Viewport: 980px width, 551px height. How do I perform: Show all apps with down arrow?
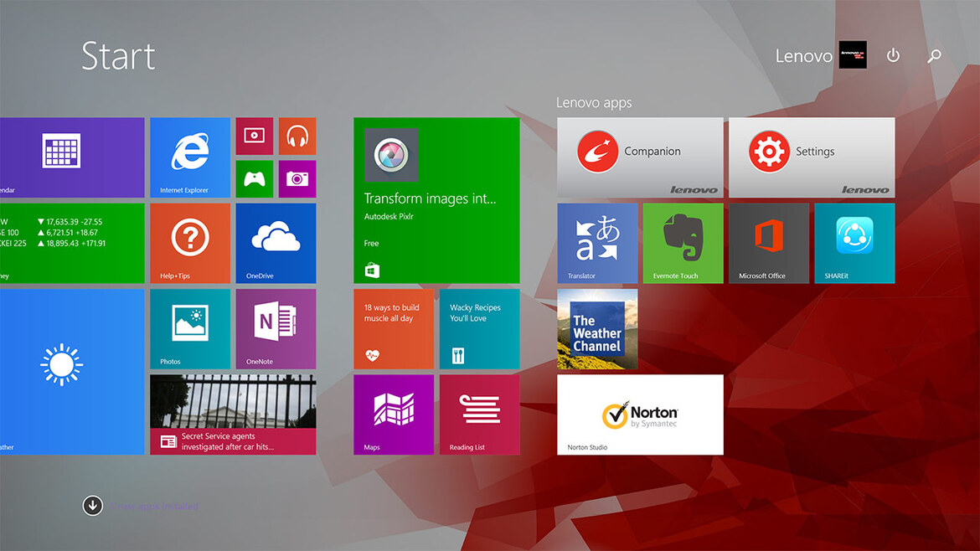point(92,506)
